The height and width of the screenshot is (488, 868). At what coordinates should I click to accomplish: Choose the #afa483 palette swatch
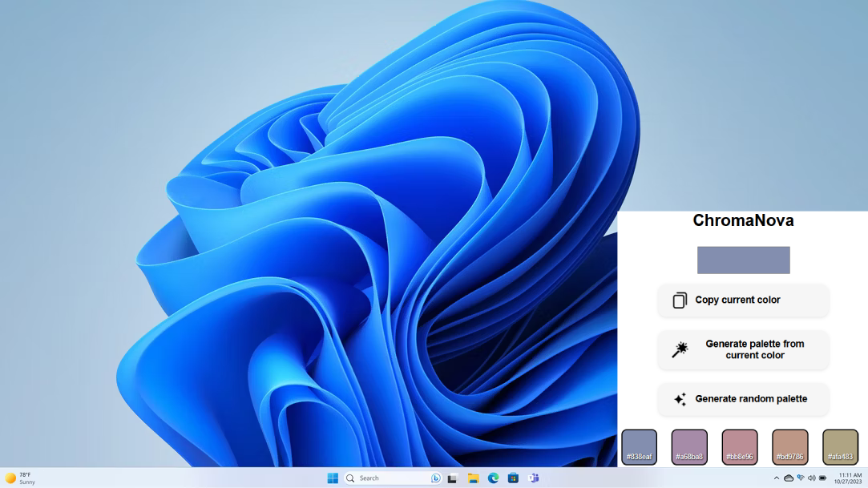840,447
